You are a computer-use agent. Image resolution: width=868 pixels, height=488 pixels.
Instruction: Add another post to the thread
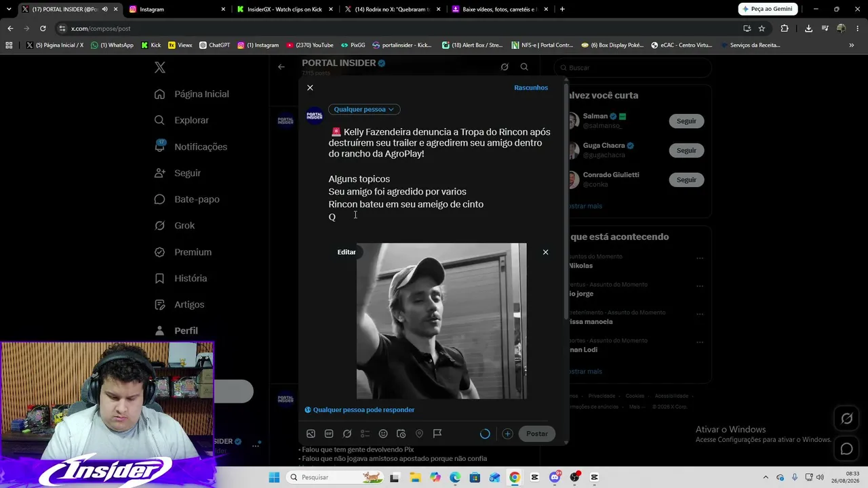coord(507,434)
